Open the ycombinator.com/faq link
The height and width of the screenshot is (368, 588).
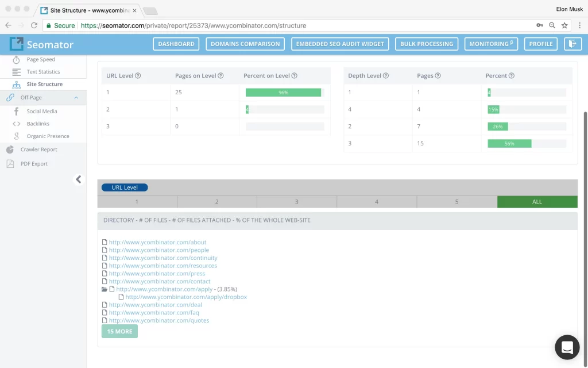click(x=154, y=312)
